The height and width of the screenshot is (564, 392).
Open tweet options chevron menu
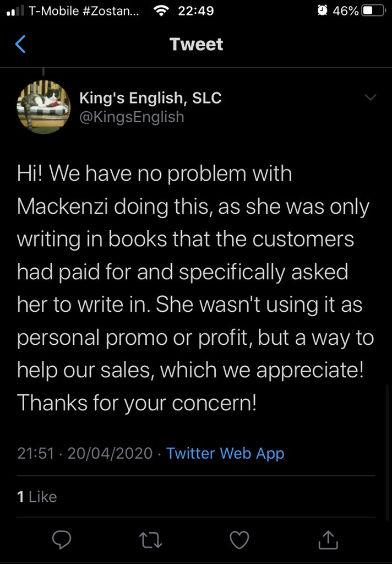371,98
